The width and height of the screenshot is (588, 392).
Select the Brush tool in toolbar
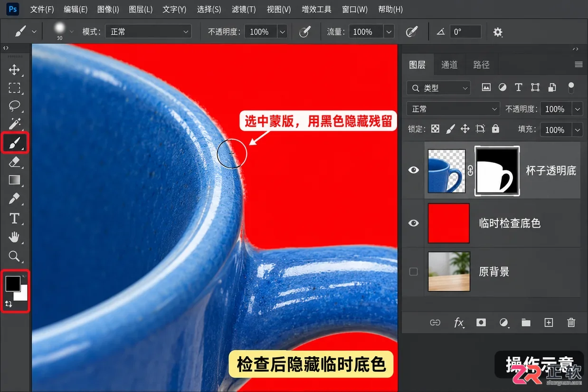(15, 143)
